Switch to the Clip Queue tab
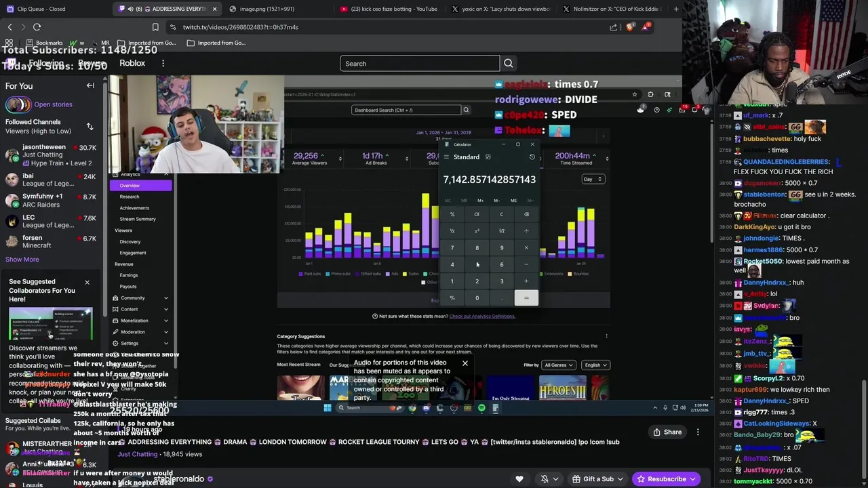 (41, 9)
